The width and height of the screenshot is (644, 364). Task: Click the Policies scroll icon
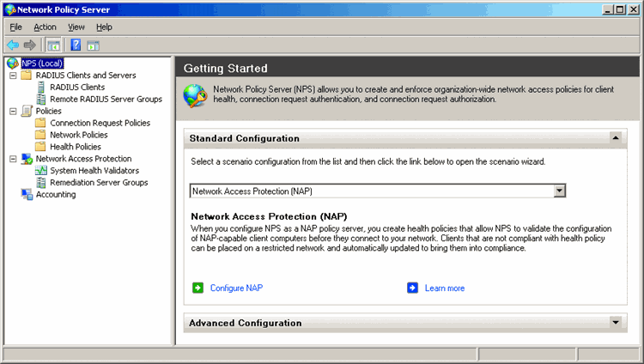click(x=27, y=111)
